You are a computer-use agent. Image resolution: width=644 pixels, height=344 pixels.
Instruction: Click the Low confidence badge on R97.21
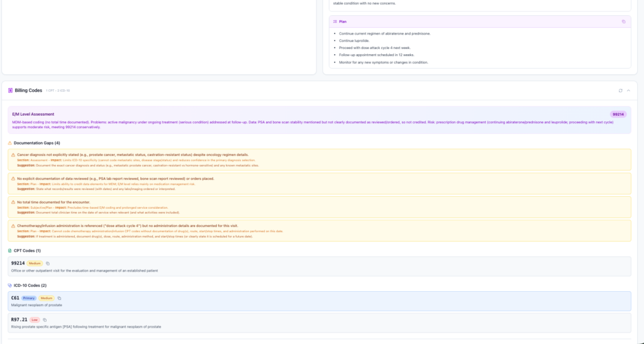(x=35, y=320)
